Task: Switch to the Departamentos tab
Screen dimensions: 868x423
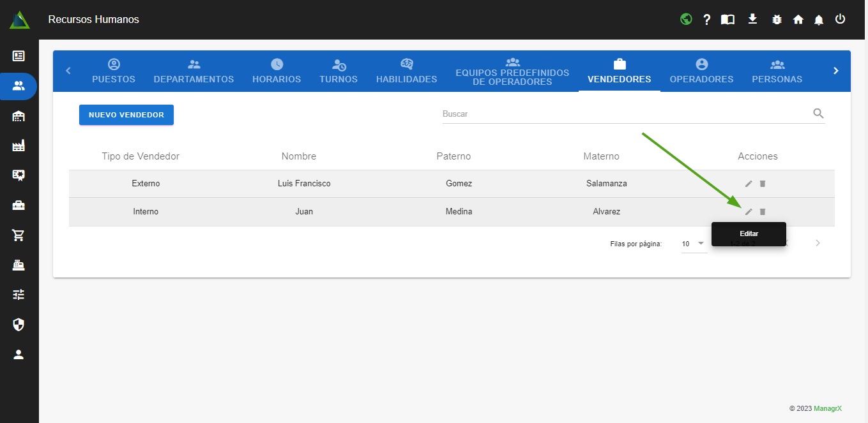Action: tap(194, 71)
